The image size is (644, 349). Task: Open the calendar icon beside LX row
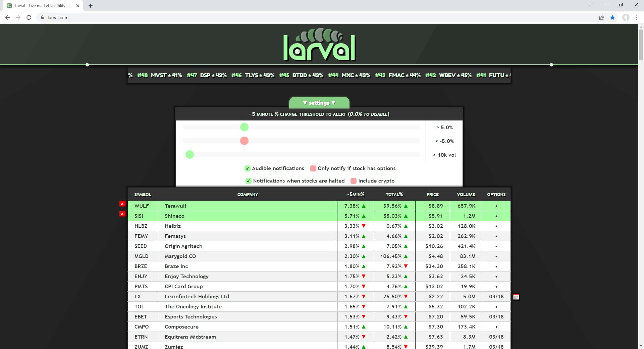516,297
